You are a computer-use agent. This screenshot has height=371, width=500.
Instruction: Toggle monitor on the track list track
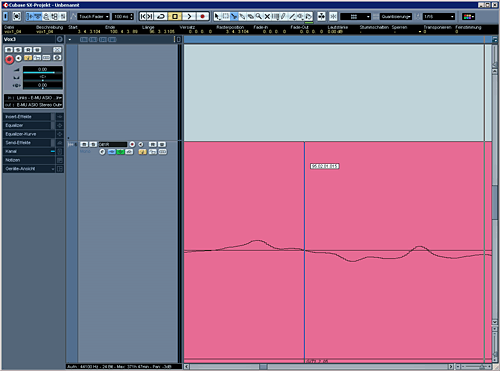click(x=141, y=144)
